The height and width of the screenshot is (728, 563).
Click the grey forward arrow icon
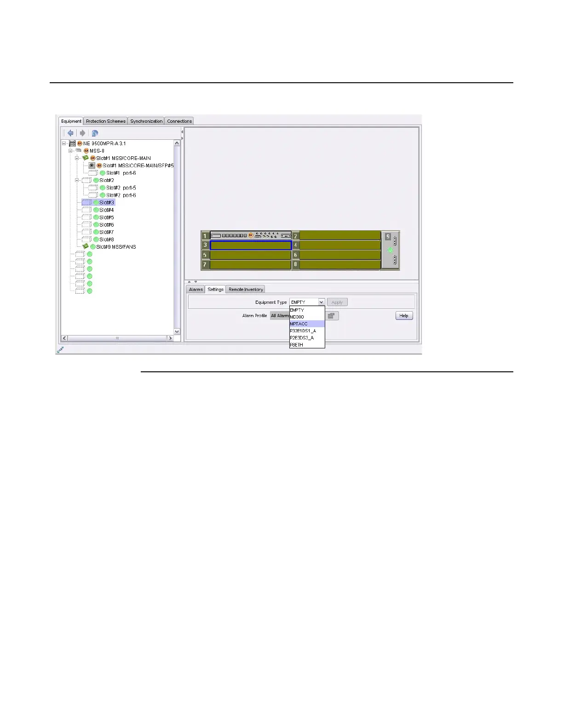point(82,133)
